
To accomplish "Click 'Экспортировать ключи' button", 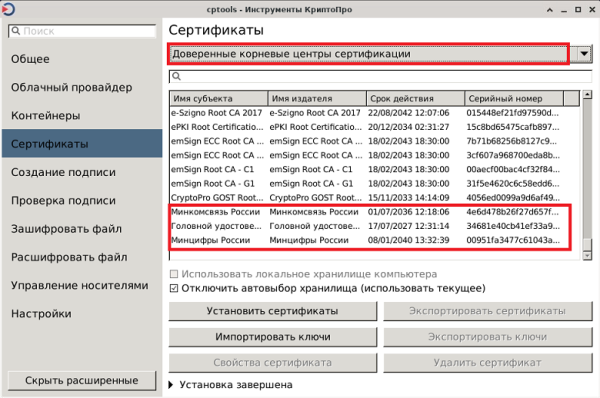I will 488,337.
